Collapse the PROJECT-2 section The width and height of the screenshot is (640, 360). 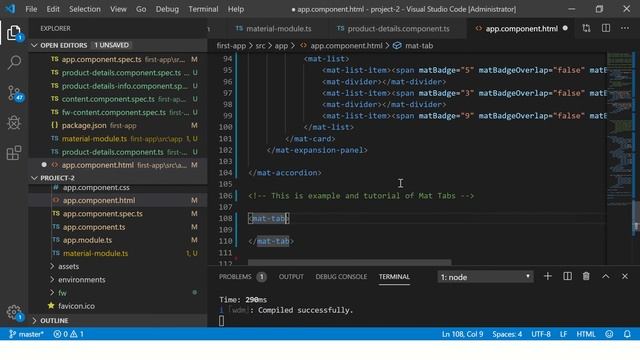click(34, 178)
